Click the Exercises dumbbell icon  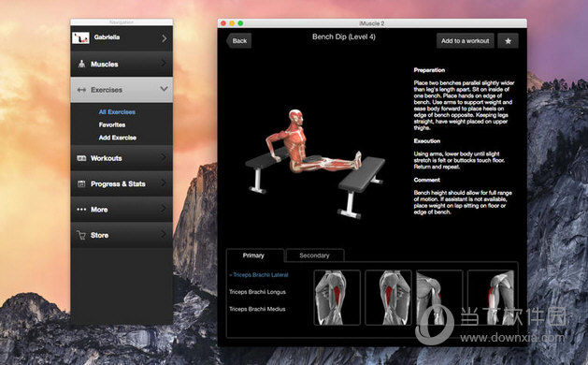pos(81,90)
